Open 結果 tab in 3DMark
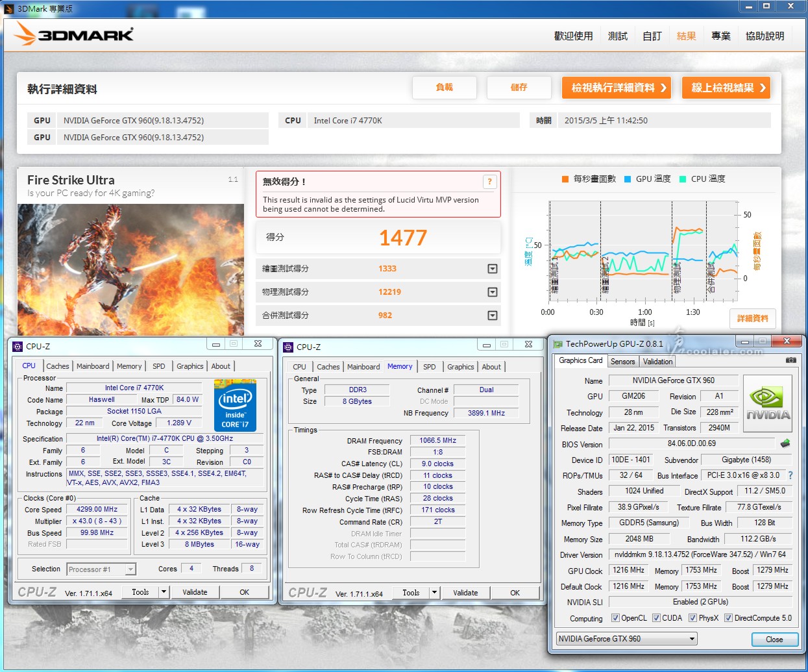 point(687,36)
